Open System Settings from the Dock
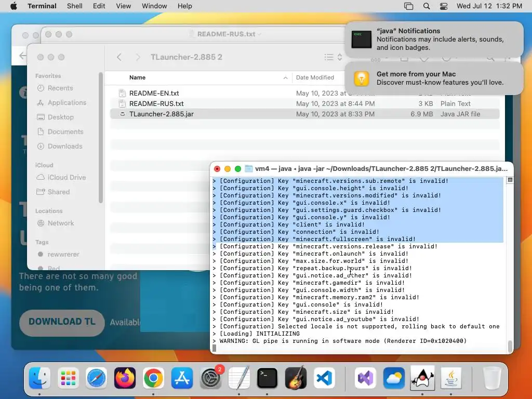This screenshot has height=399, width=532. (x=210, y=378)
